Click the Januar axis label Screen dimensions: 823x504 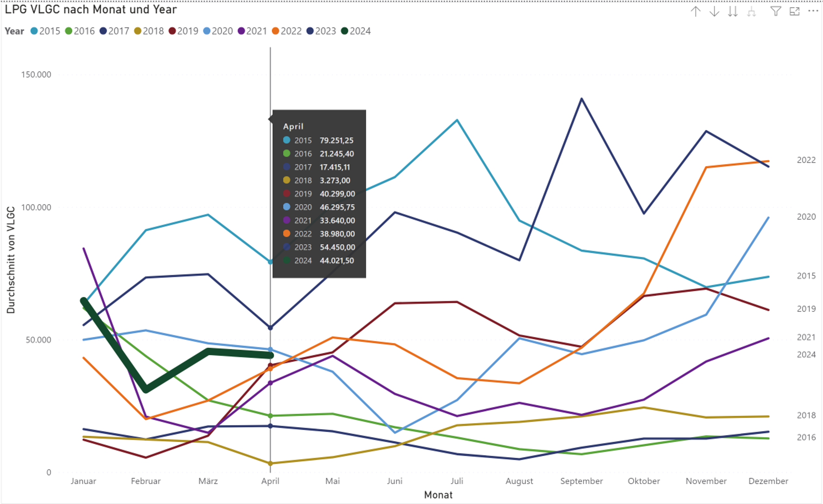(83, 481)
